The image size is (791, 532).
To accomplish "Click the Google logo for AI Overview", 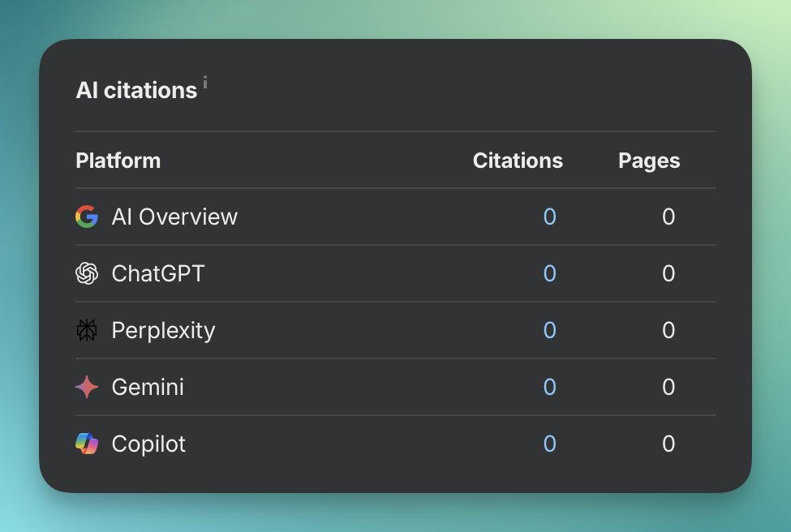I will click(x=87, y=217).
